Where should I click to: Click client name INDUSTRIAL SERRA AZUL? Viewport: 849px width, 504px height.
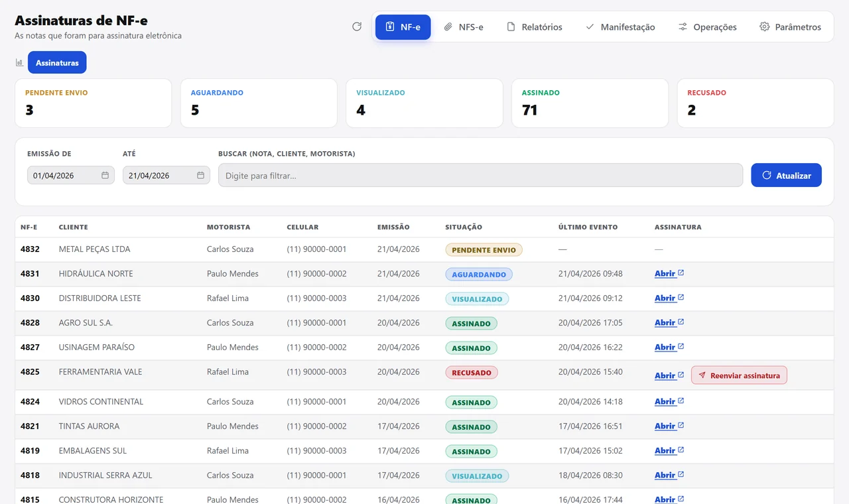[105, 475]
